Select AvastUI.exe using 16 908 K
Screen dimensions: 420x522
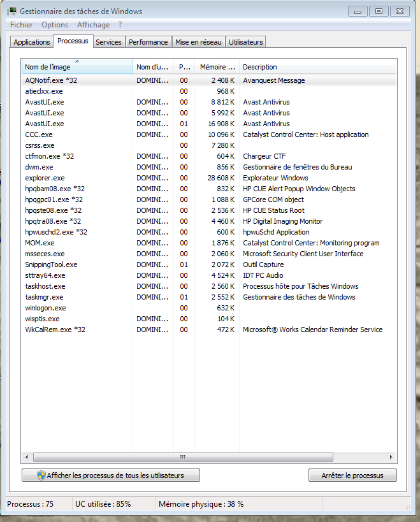point(209,124)
